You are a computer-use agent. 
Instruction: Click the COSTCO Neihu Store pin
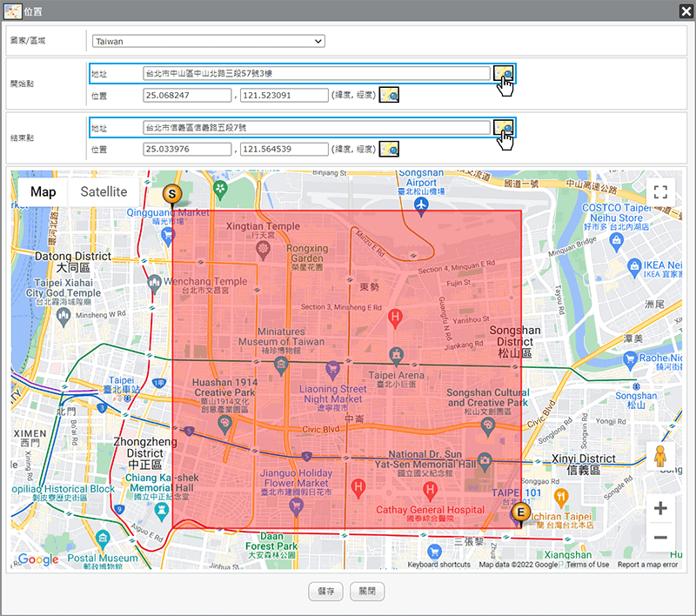[x=617, y=242]
